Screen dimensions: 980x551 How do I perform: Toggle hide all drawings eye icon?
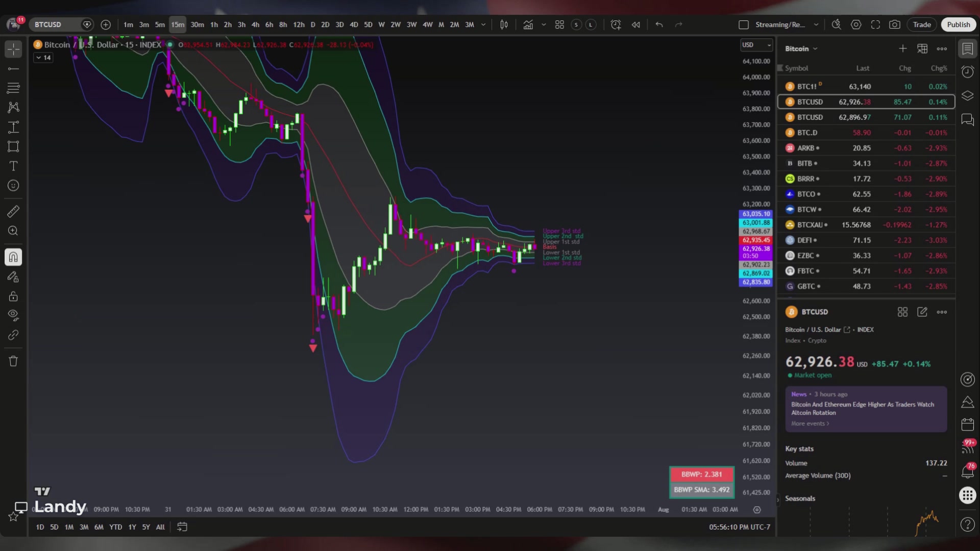point(13,315)
